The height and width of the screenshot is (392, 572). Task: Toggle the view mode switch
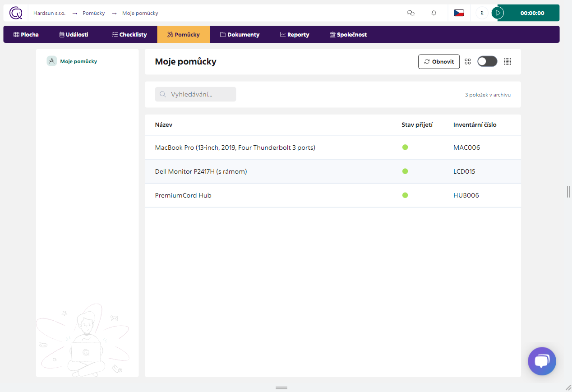pyautogui.click(x=487, y=61)
